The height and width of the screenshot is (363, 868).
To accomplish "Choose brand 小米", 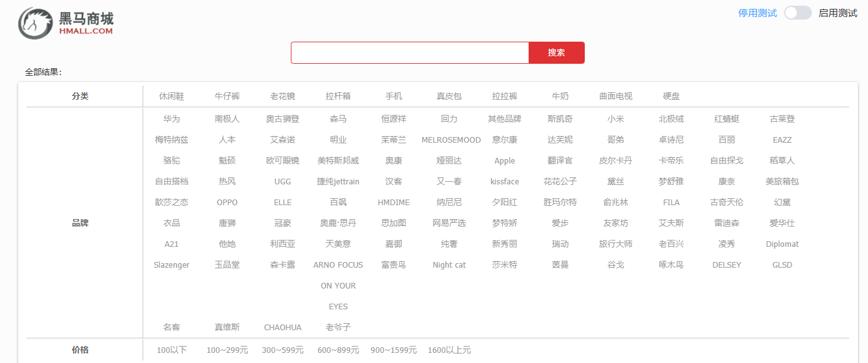I will [616, 119].
